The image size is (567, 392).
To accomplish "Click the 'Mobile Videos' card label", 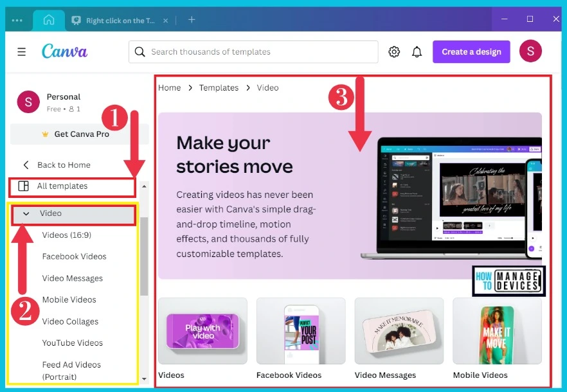I will [x=480, y=375].
